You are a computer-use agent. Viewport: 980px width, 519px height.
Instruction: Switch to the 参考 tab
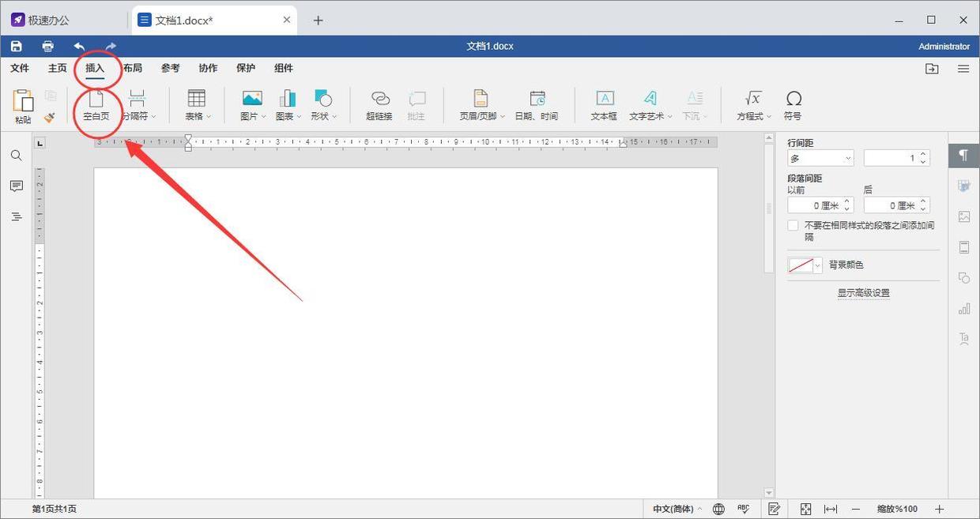point(170,69)
